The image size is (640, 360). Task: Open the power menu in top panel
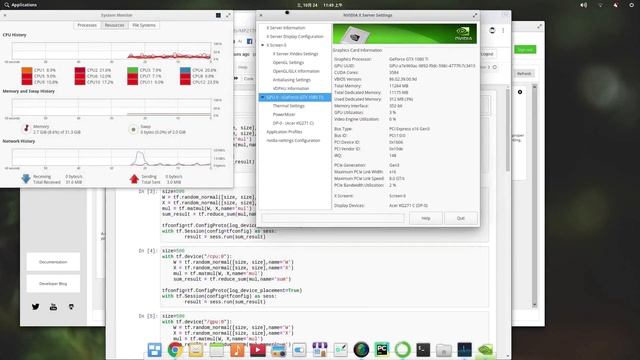pos(631,5)
